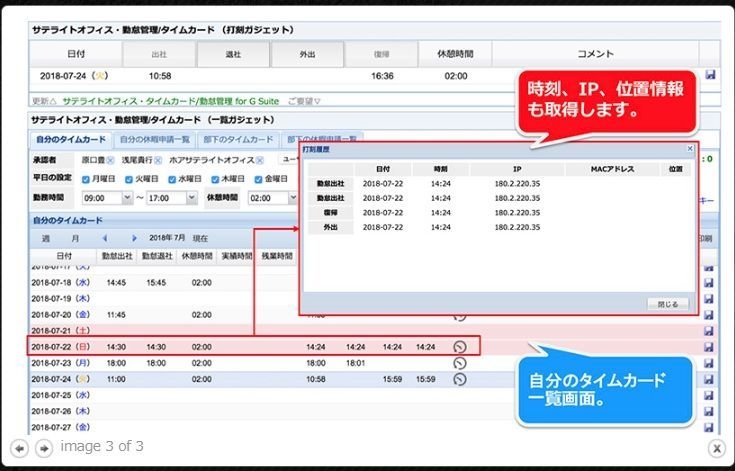This screenshot has height=471, width=735.
Task: Open the サテライトオフィス・タイムカード/勤怠管理 for G Suite link
Action: [171, 101]
